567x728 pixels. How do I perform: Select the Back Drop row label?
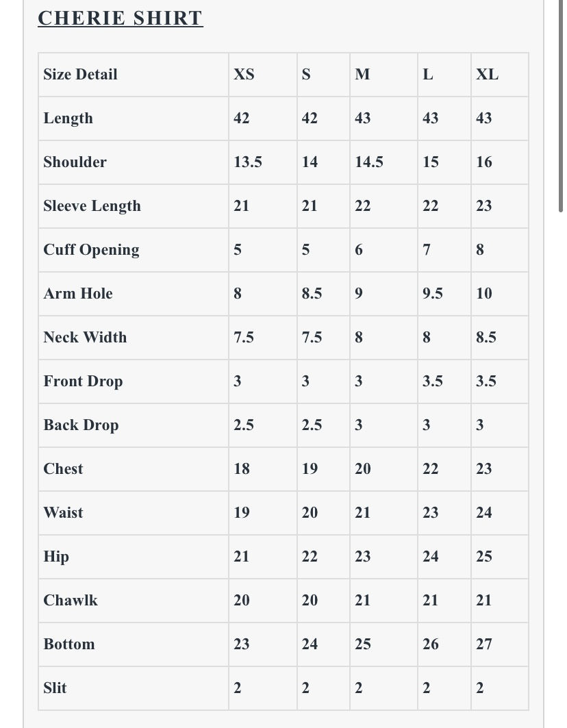pos(81,425)
